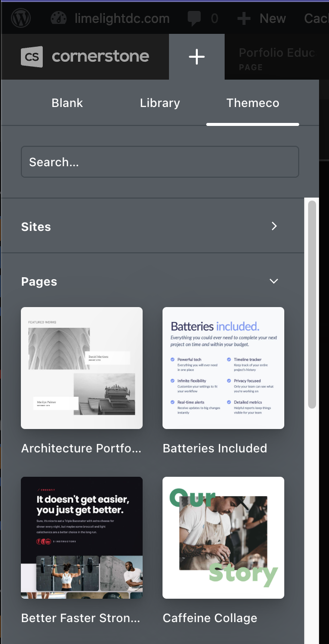Click the template list scrollbar
The width and height of the screenshot is (329, 644).
click(312, 304)
